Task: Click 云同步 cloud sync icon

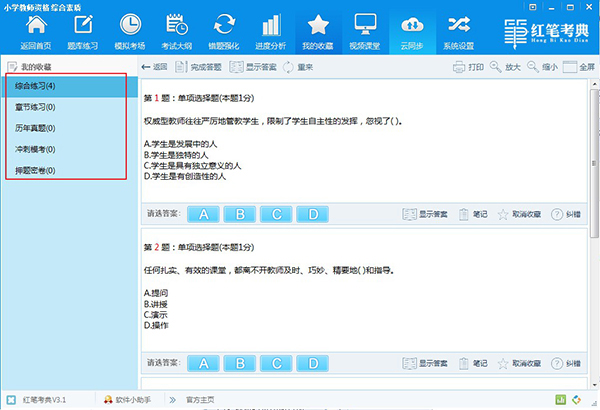Action: tap(412, 25)
